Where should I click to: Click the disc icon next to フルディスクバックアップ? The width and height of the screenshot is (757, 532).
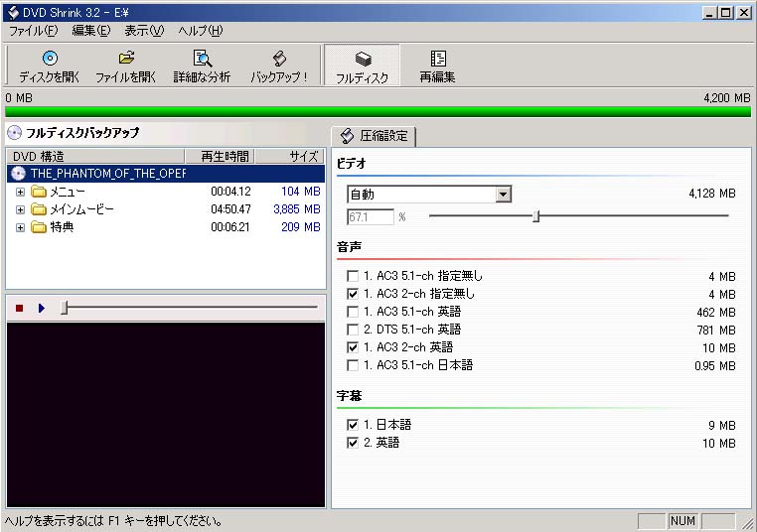click(15, 132)
